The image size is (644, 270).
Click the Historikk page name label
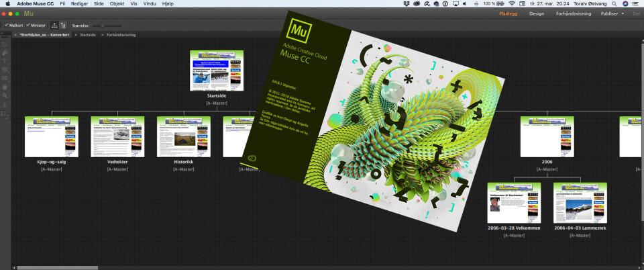(x=184, y=162)
